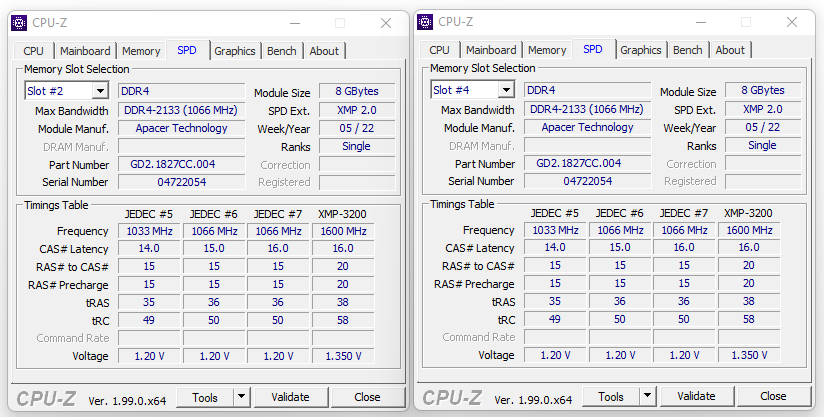Image resolution: width=824 pixels, height=417 pixels.
Task: Click Close button in left window
Action: 367,397
